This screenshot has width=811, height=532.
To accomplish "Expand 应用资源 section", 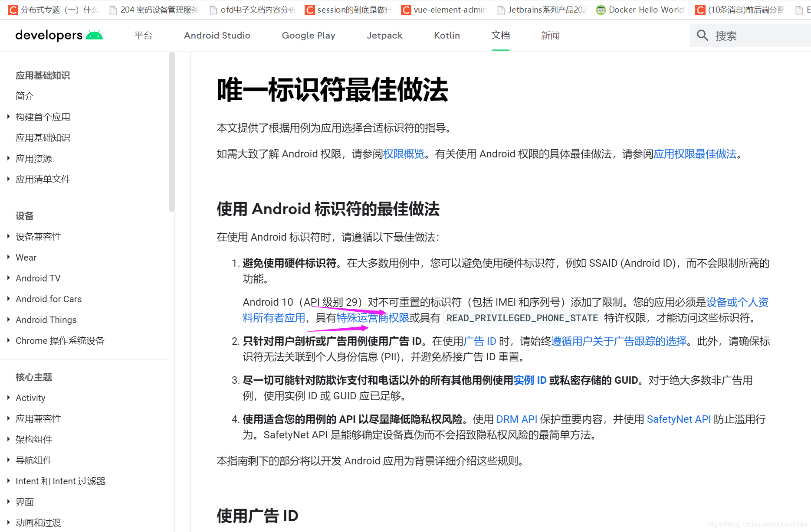I will coord(9,158).
